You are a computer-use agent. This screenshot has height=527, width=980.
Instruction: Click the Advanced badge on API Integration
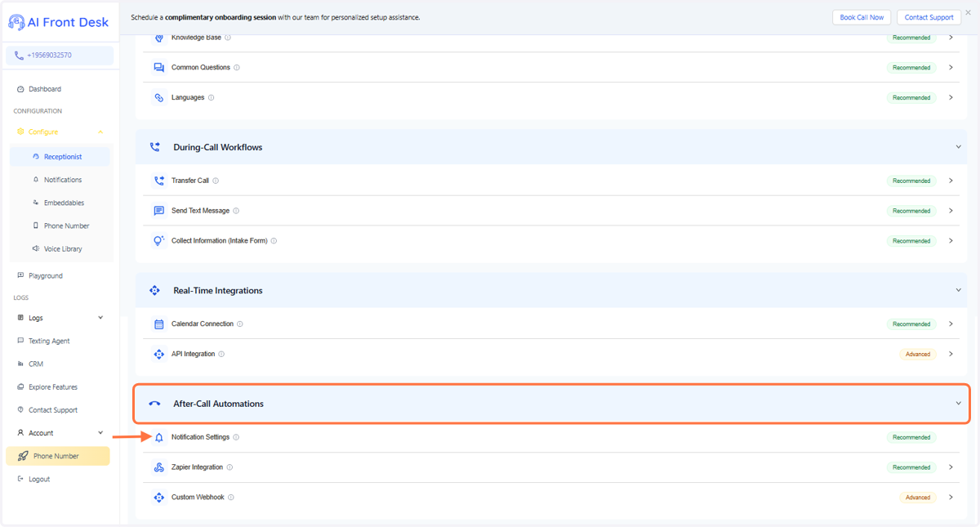917,354
